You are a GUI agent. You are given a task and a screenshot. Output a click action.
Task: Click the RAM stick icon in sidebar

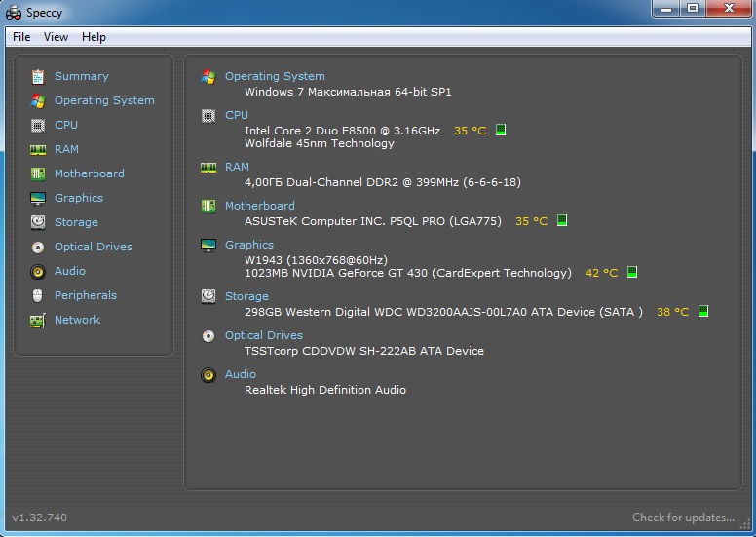tap(38, 149)
